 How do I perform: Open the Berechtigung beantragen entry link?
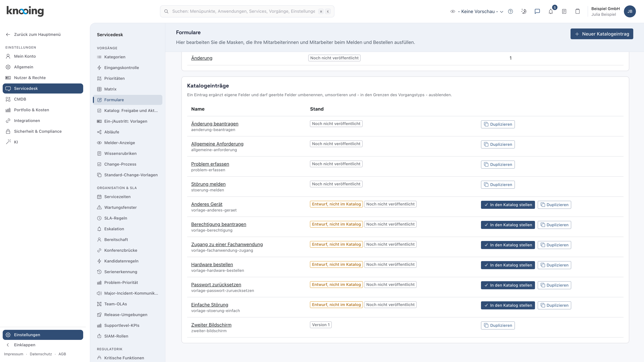pyautogui.click(x=219, y=224)
